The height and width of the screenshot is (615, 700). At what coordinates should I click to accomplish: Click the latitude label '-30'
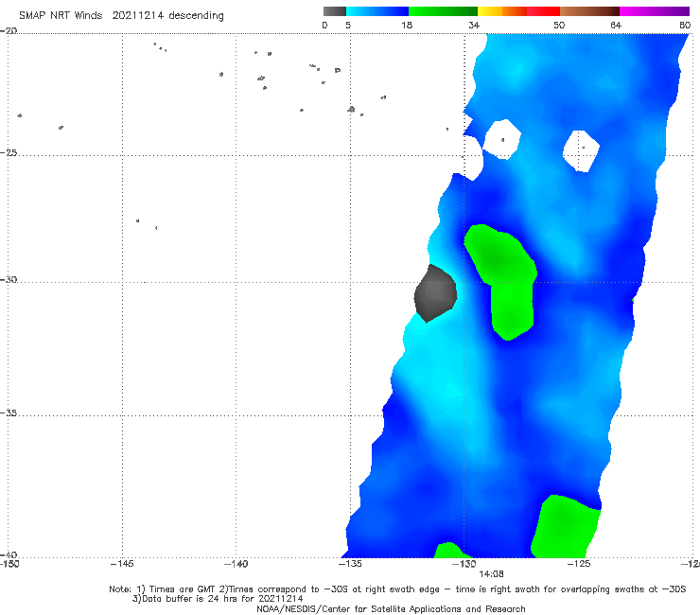point(9,279)
